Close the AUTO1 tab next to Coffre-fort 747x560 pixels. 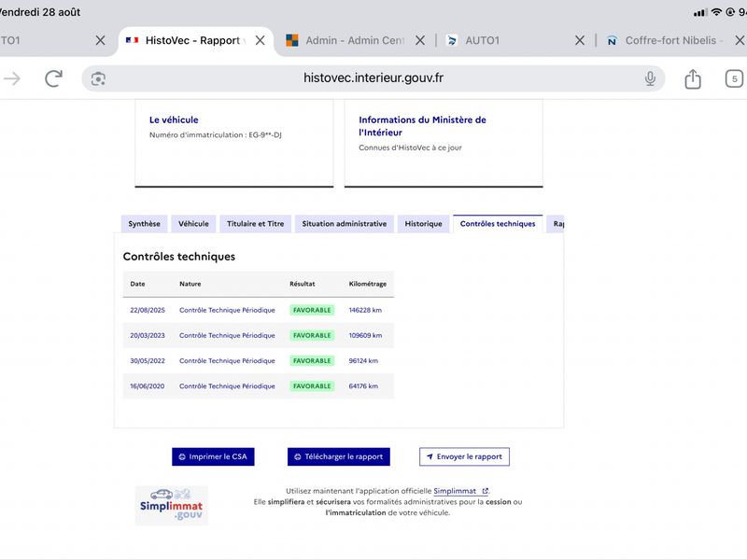point(579,40)
